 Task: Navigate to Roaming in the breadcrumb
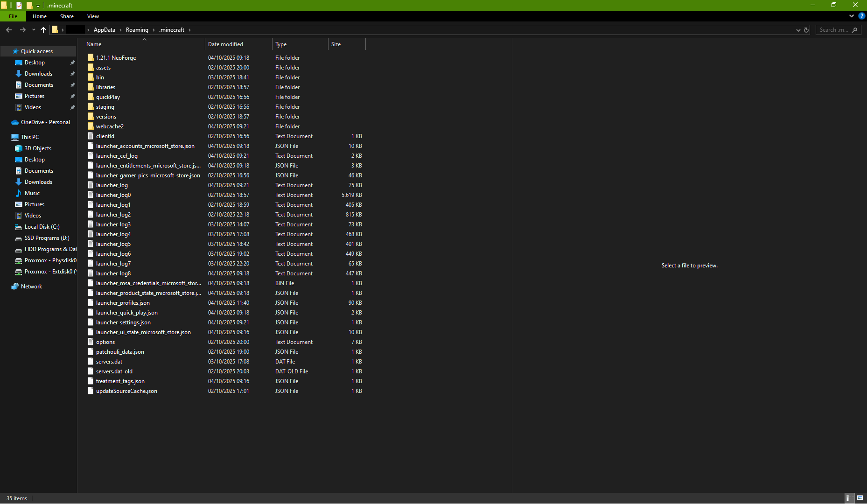pyautogui.click(x=137, y=30)
